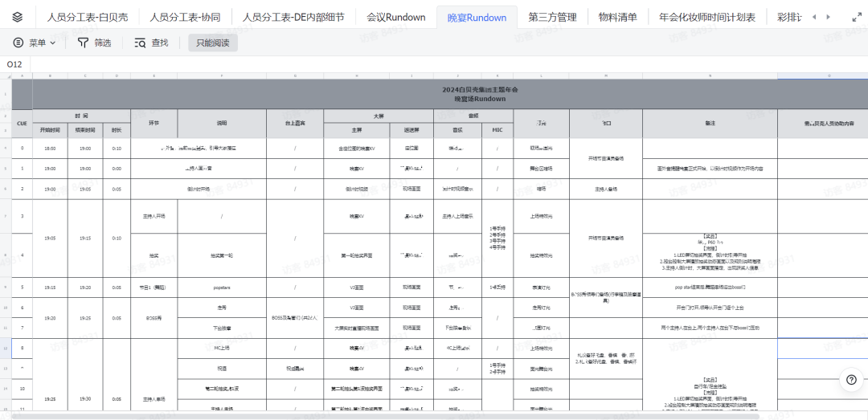
Task: Select the BOSS秀 cell
Action: 154,318
